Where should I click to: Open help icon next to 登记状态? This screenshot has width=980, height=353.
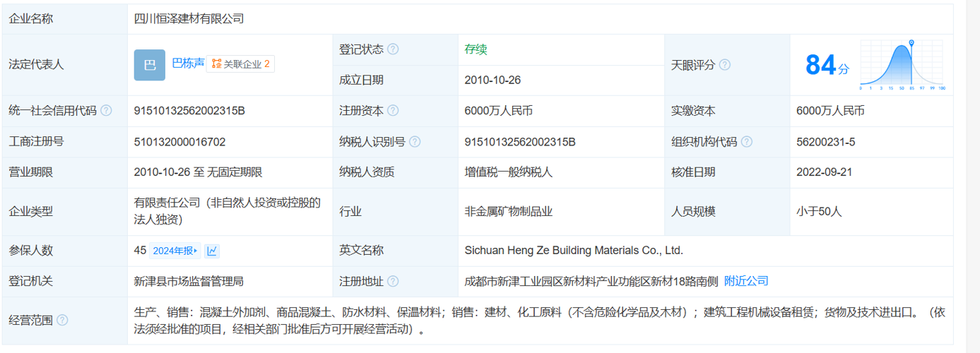393,49
